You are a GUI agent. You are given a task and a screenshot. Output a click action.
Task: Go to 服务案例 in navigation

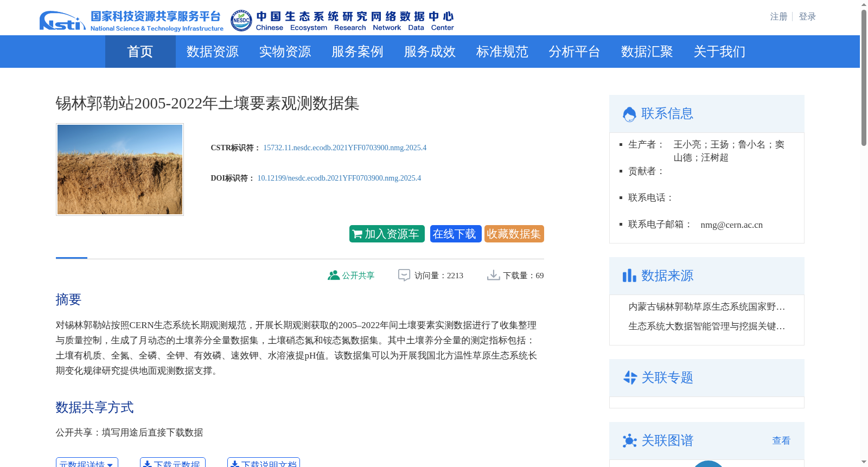[358, 52]
